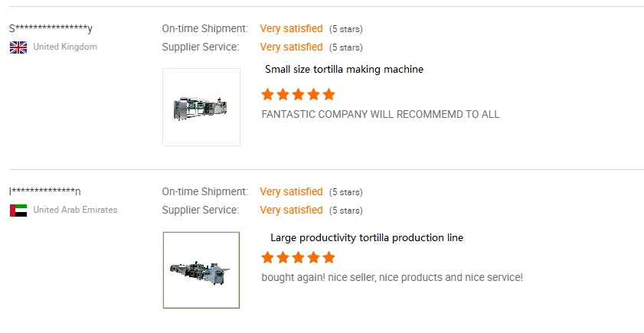Click the five-star rating under Large productivity tortilla
The height and width of the screenshot is (333, 644).
(298, 258)
